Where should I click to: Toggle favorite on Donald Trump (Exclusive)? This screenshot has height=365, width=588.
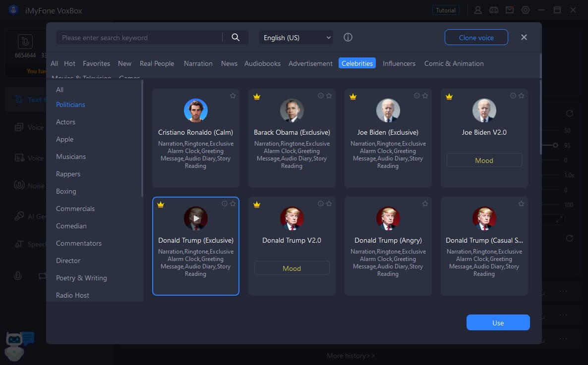tap(233, 204)
